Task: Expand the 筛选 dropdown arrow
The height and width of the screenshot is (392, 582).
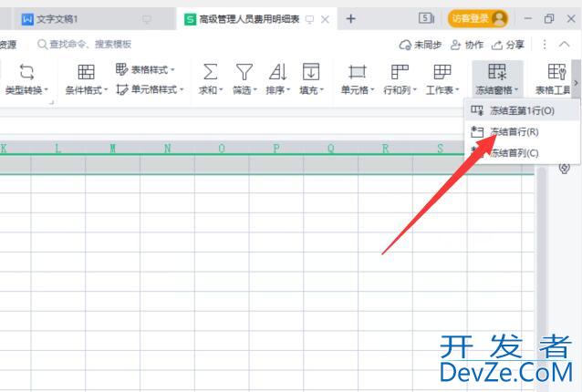Action: (x=255, y=89)
